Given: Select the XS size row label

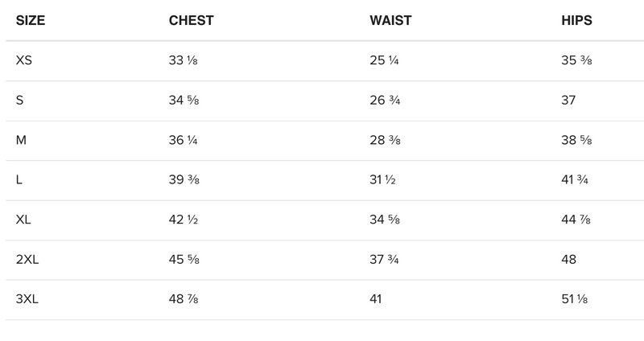Looking at the screenshot, I should pos(24,60).
